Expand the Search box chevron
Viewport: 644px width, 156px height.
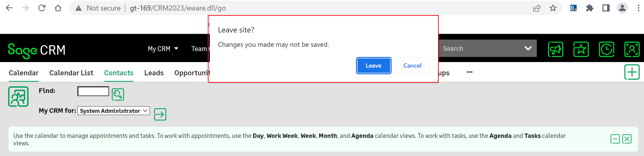point(528,48)
